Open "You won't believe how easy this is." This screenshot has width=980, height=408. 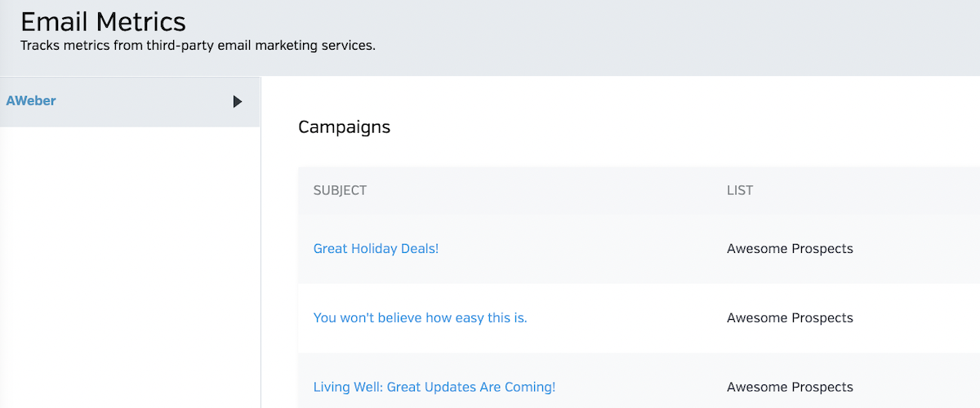point(420,318)
